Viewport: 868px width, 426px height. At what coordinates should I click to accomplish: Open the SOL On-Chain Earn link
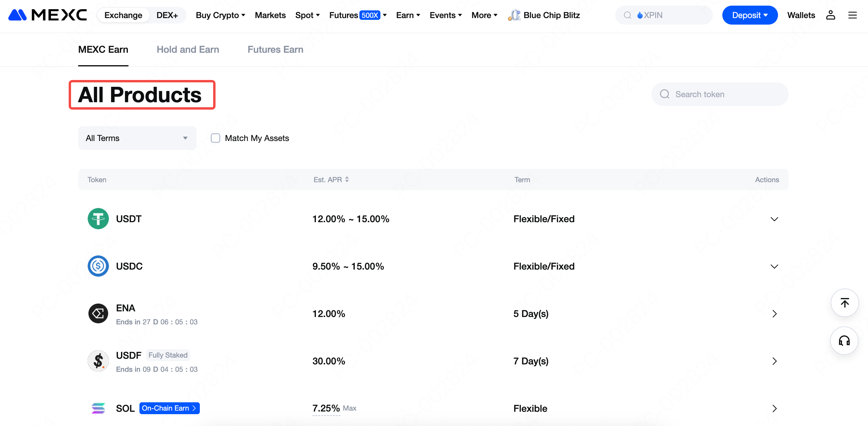point(169,408)
